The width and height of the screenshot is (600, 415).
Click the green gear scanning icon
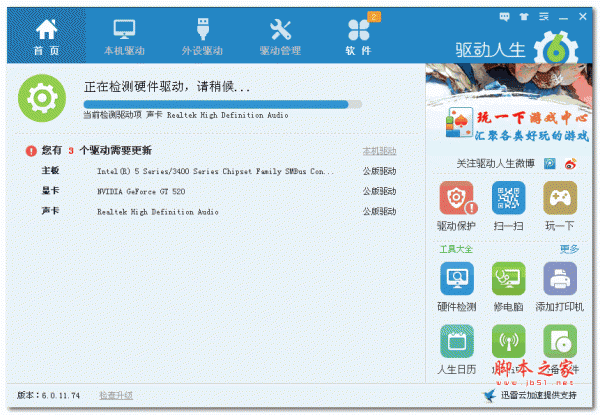42,98
